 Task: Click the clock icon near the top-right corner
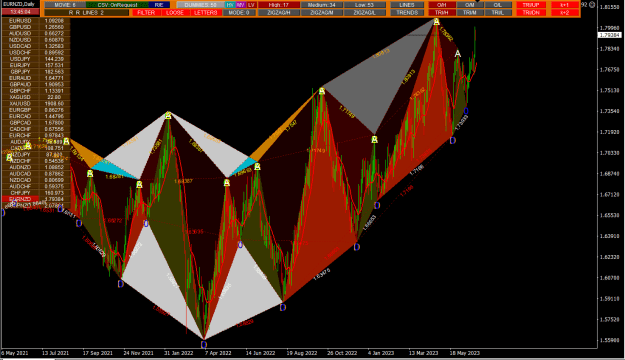tap(592, 5)
